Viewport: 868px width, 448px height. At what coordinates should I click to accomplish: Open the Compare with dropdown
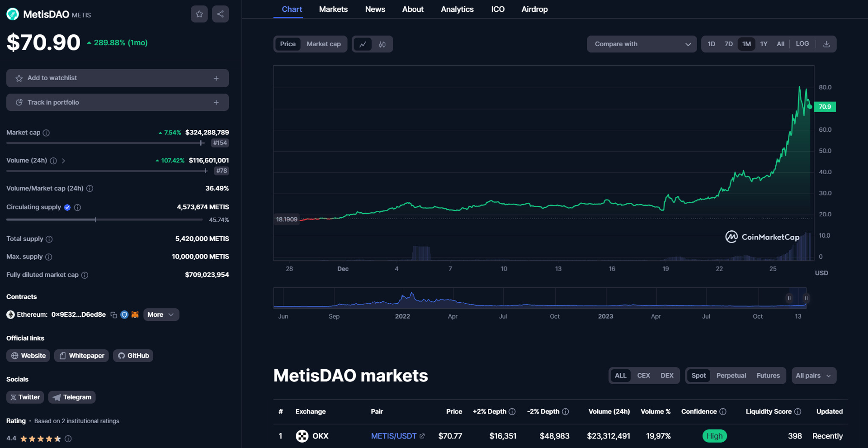click(642, 44)
